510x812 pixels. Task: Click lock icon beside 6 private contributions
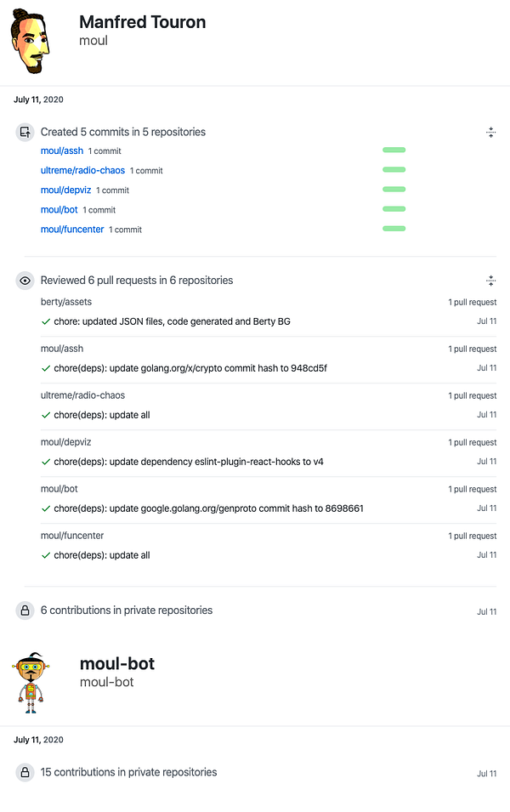point(25,610)
